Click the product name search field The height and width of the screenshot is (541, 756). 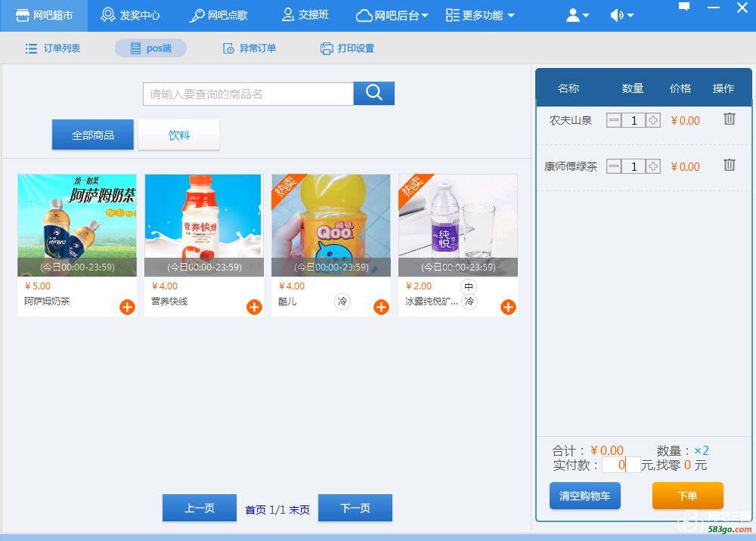(248, 94)
